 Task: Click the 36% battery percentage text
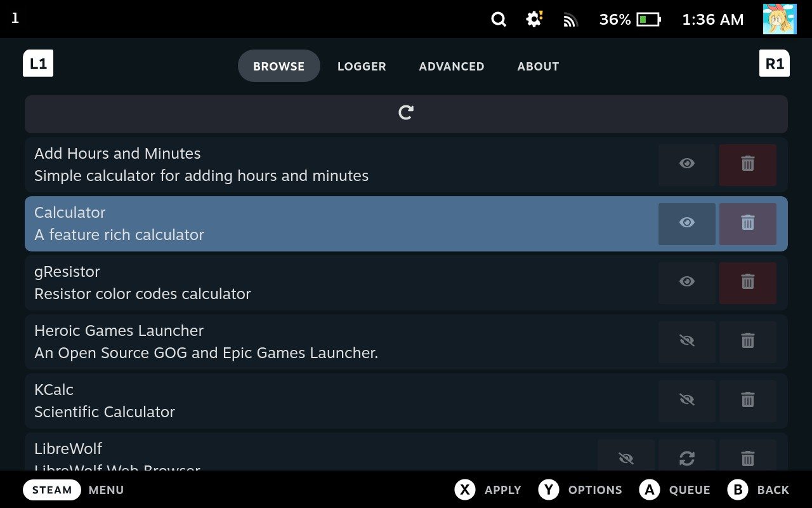pos(615,20)
